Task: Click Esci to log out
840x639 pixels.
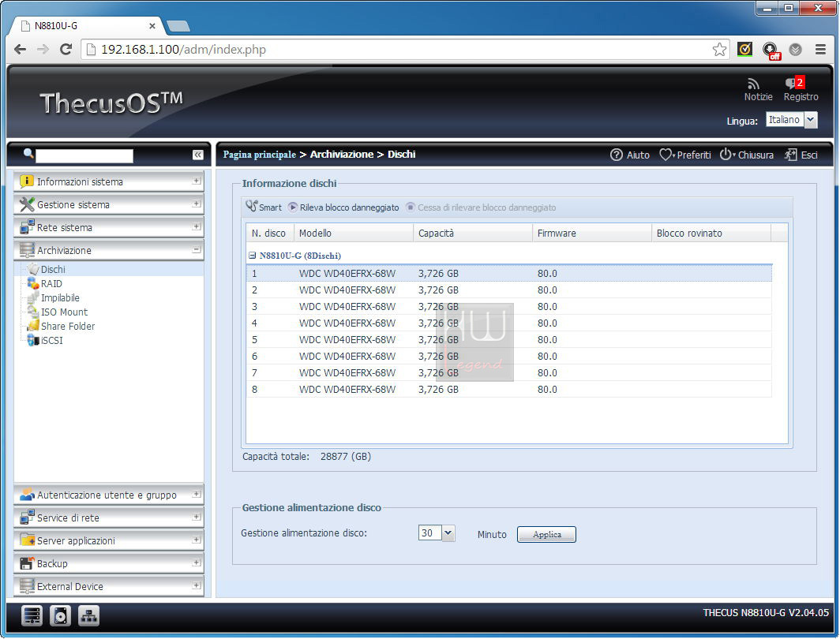Action: tap(801, 155)
